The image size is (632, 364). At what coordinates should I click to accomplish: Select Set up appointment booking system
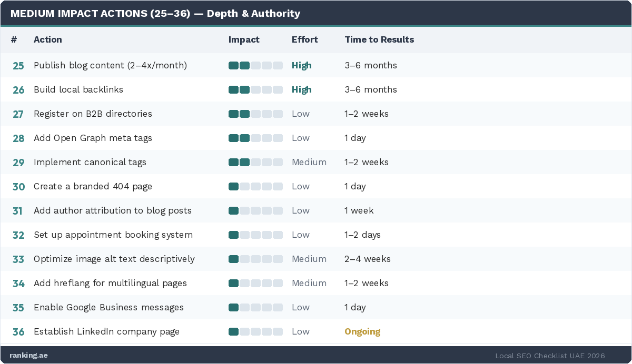click(113, 235)
